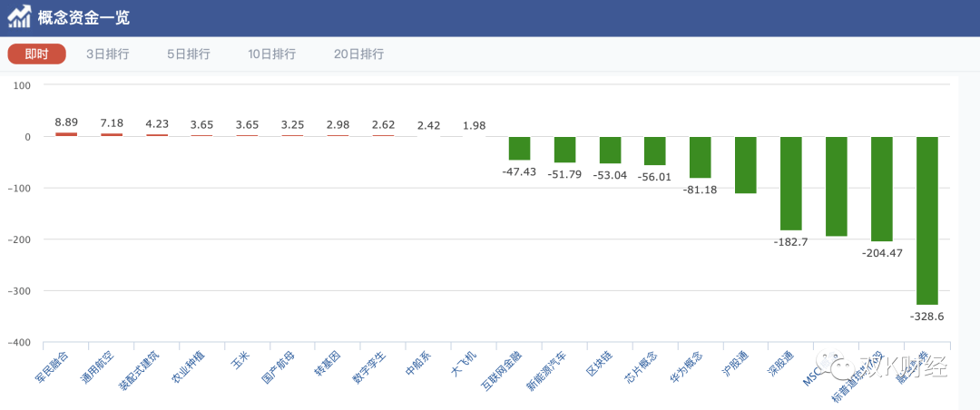This screenshot has height=410, width=980.
Task: Select the -51.79 value label
Action: coord(565,174)
